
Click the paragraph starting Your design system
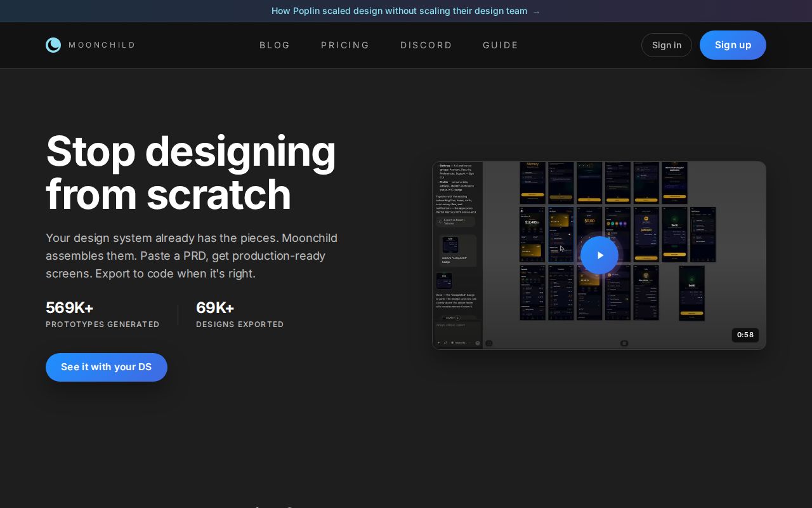click(192, 256)
